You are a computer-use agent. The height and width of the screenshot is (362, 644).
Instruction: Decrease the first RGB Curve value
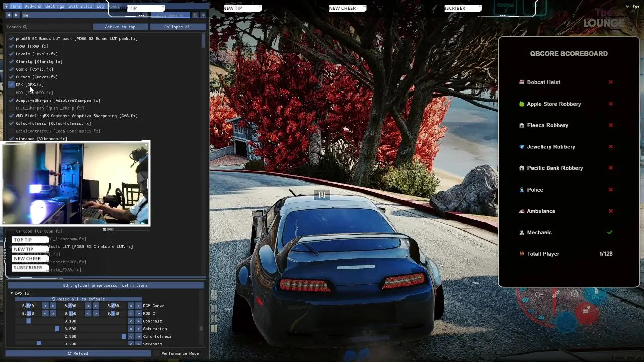tap(45, 306)
